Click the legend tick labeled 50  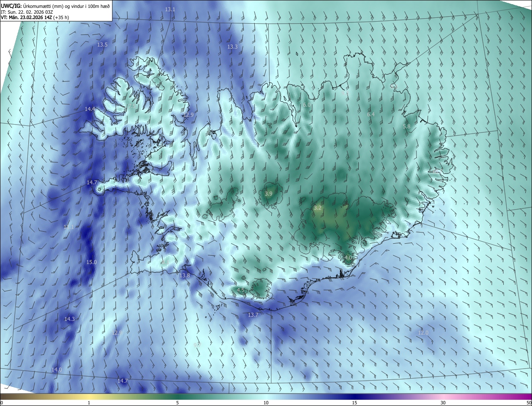pos(529,403)
